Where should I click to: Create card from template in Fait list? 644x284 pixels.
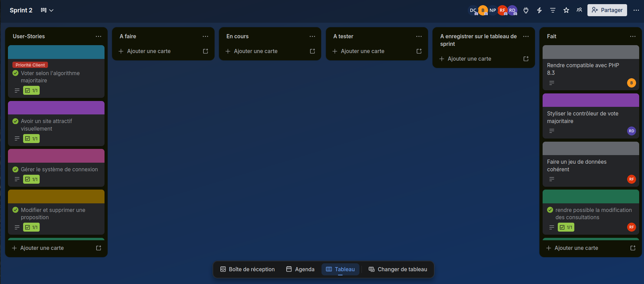coord(633,248)
